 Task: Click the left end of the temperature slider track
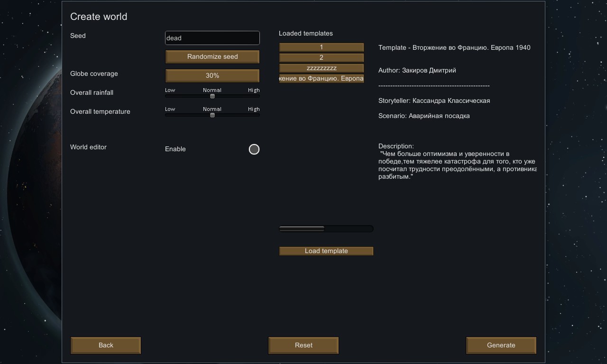[x=167, y=115]
